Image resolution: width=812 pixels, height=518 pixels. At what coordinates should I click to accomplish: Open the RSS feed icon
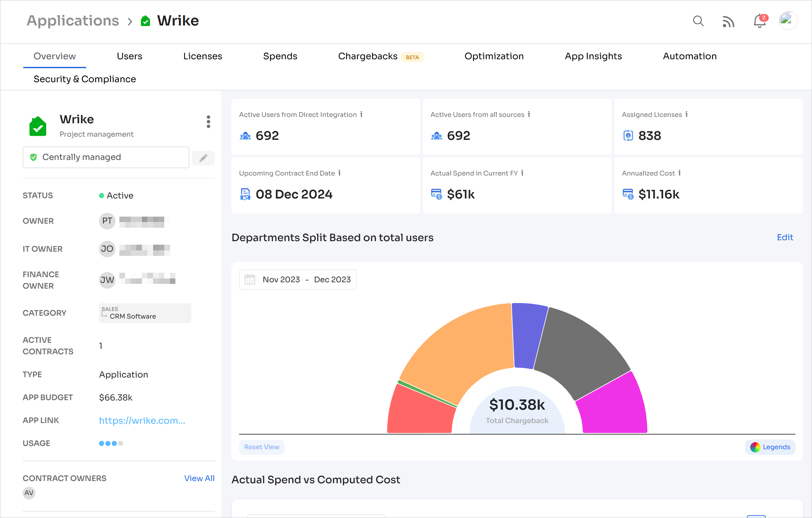point(728,22)
